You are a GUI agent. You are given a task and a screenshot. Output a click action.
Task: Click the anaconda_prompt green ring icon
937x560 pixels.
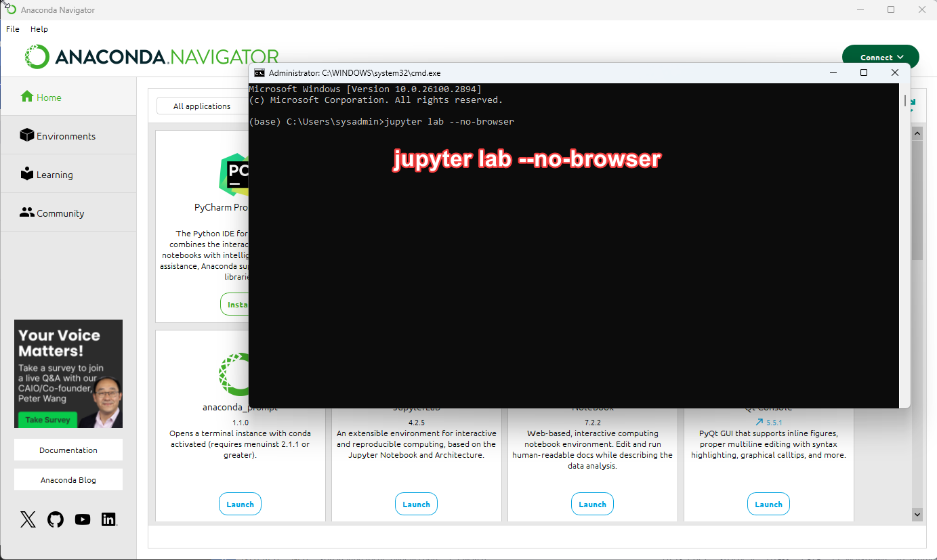point(233,374)
